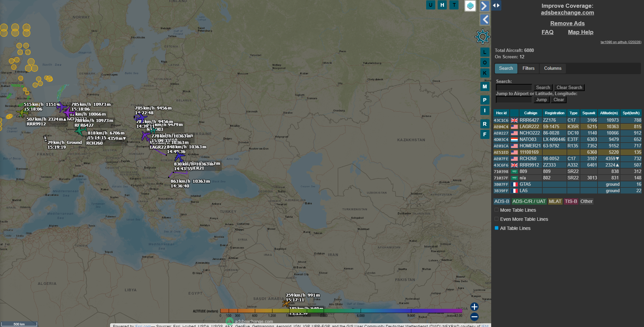644x327 pixels.
Task: Click the Remove Ads link
Action: pos(568,23)
